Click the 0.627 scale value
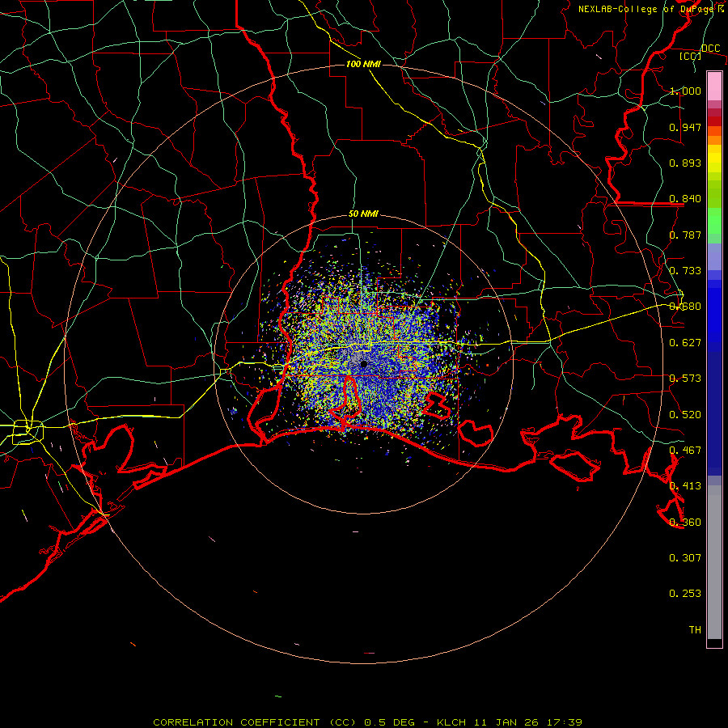This screenshot has width=728, height=728. tap(685, 343)
